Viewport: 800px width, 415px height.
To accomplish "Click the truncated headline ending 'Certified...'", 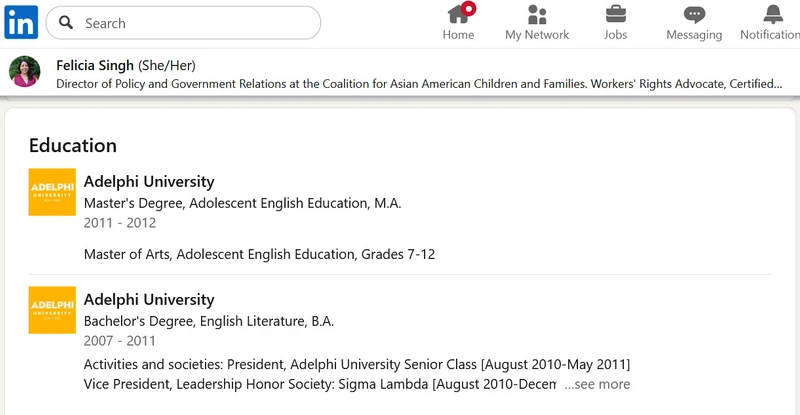I will (x=419, y=84).
